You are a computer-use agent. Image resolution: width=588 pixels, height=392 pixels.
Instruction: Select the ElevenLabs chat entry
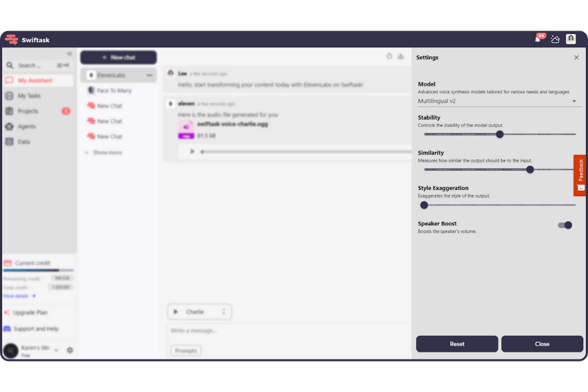click(119, 75)
